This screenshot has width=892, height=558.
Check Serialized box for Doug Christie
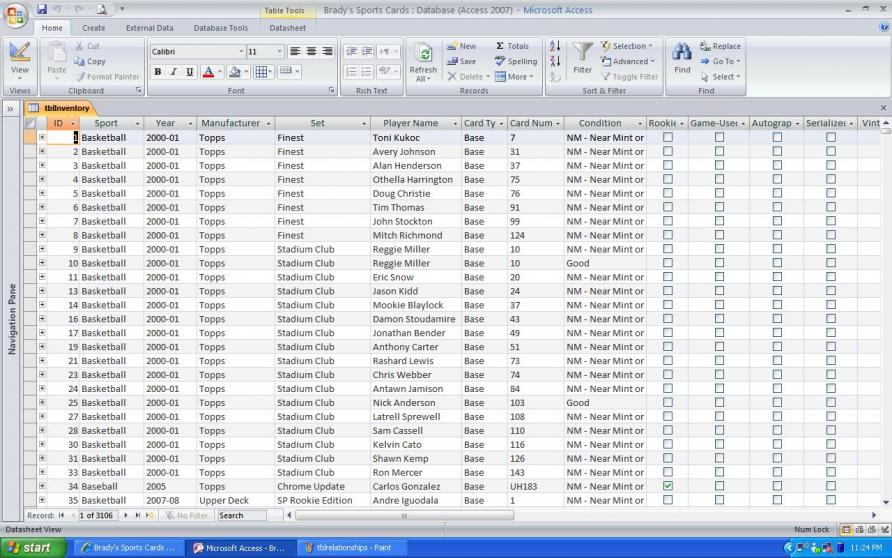pos(831,193)
